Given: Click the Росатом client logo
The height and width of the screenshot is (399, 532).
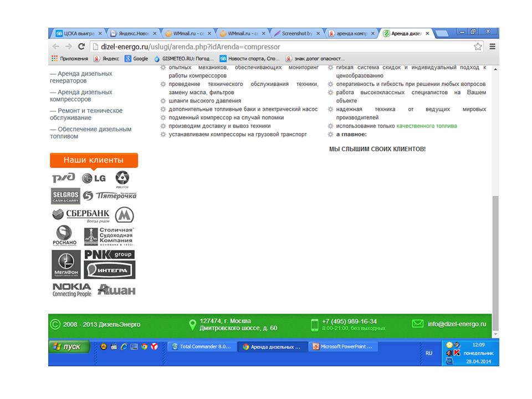Looking at the screenshot, I should (x=122, y=179).
